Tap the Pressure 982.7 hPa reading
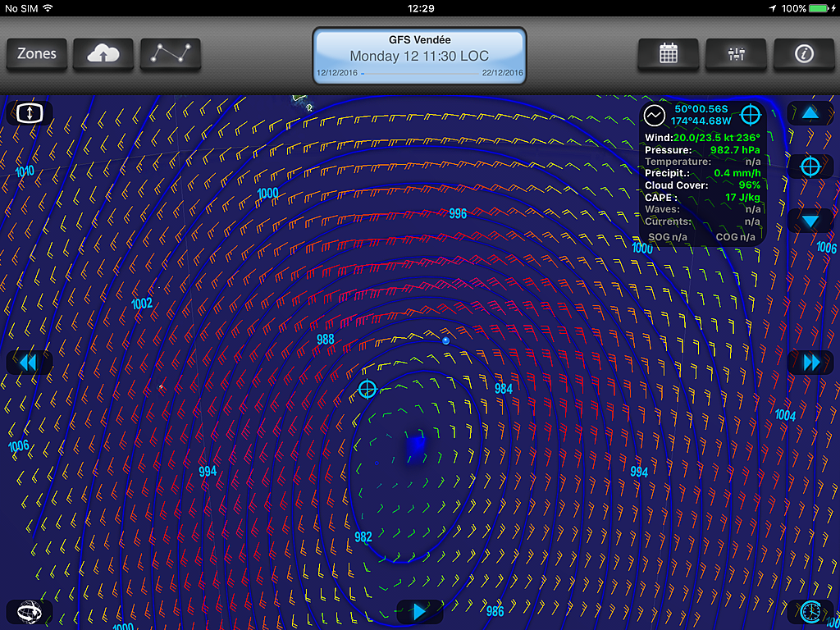 (x=702, y=150)
